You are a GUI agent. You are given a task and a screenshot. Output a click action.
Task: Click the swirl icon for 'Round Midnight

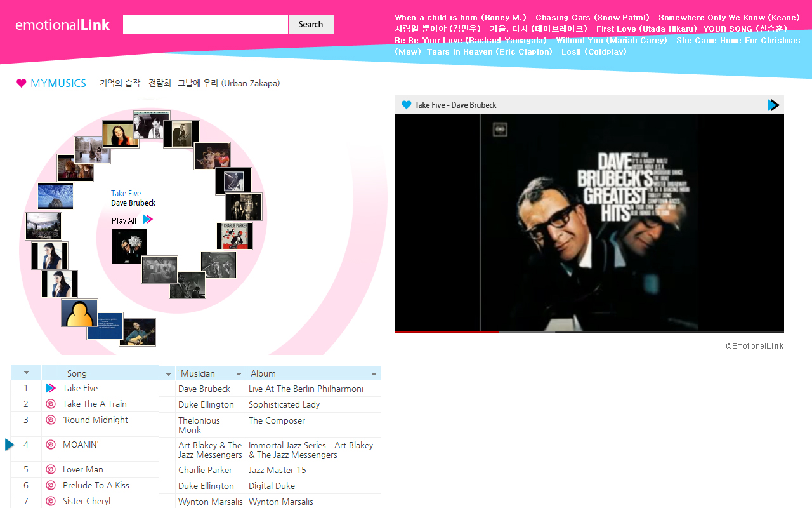(x=51, y=420)
